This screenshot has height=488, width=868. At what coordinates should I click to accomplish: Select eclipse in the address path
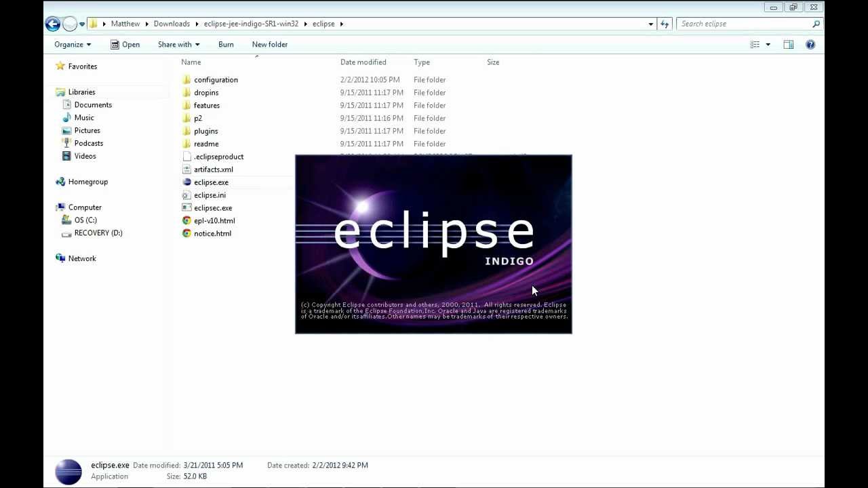click(323, 24)
